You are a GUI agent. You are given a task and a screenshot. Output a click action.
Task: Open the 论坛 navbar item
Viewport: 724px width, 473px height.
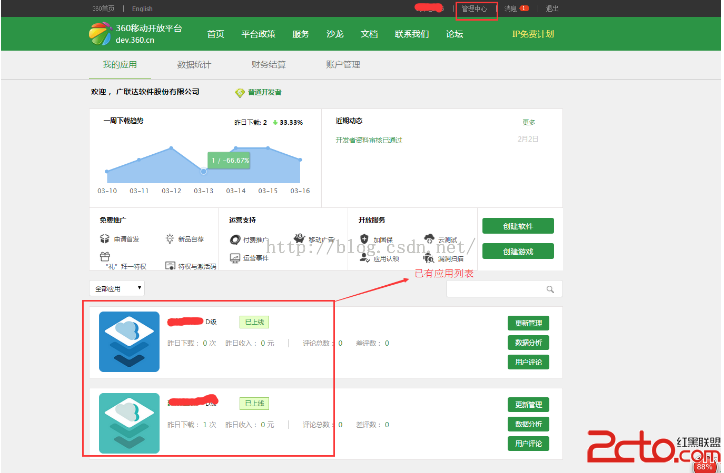[x=454, y=34]
